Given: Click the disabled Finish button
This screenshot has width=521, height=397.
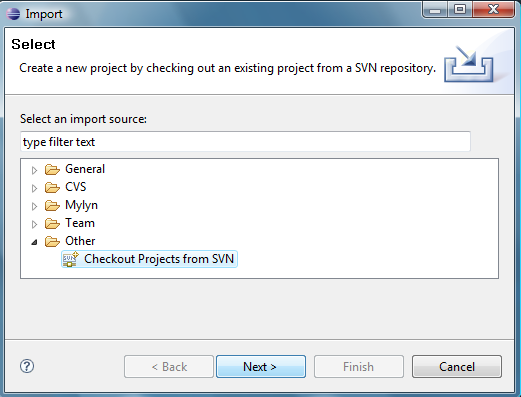Looking at the screenshot, I should coord(359,367).
